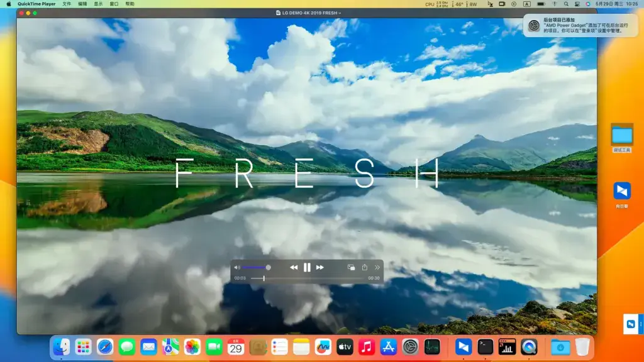This screenshot has height=362, width=644.
Task: Open the share menu in player controls
Action: (x=364, y=267)
